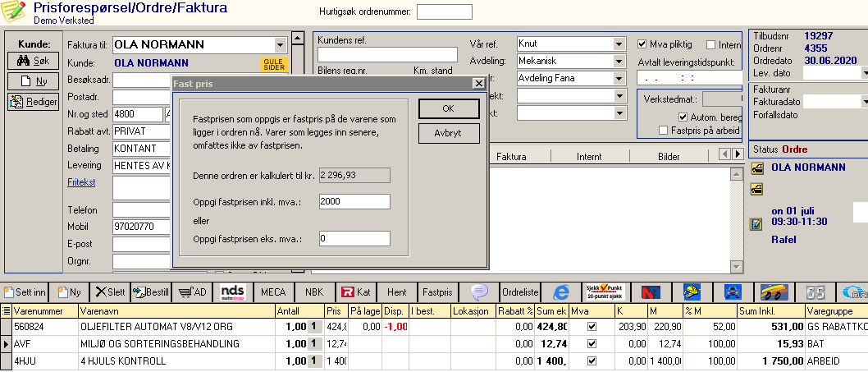Click the Ny customer button under Kunde
Image resolution: width=868 pixels, height=372 pixels.
click(33, 81)
